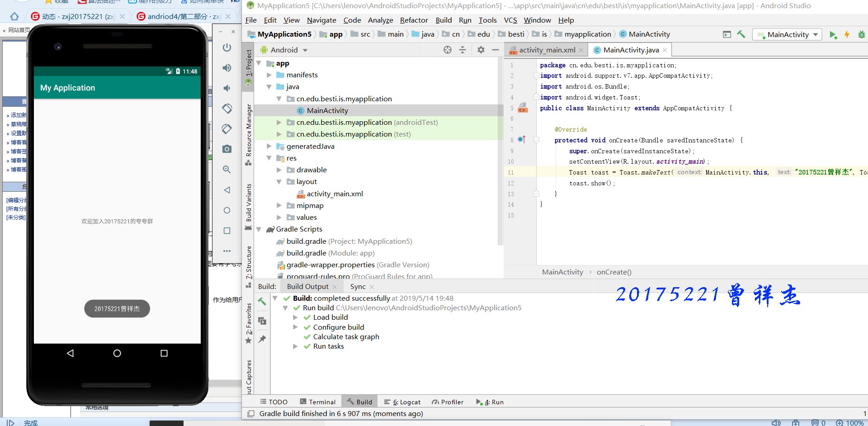Select build.gradle (Module: app) file
Viewport: 868px width, 426px height.
click(x=330, y=253)
